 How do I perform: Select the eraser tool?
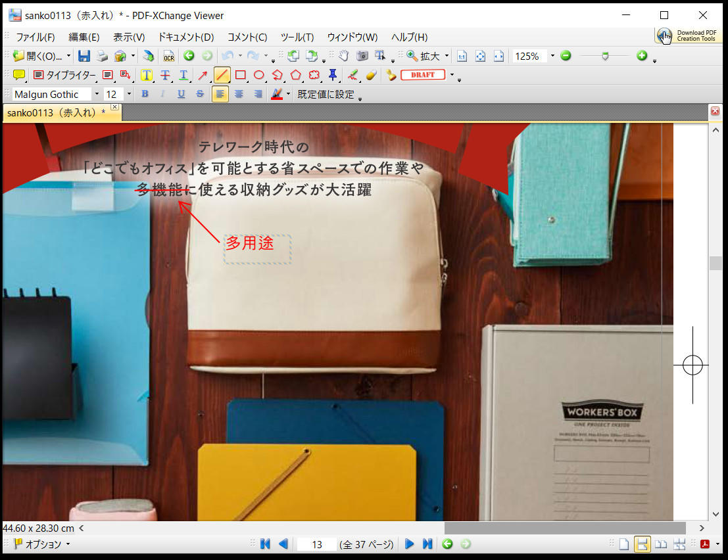[372, 75]
